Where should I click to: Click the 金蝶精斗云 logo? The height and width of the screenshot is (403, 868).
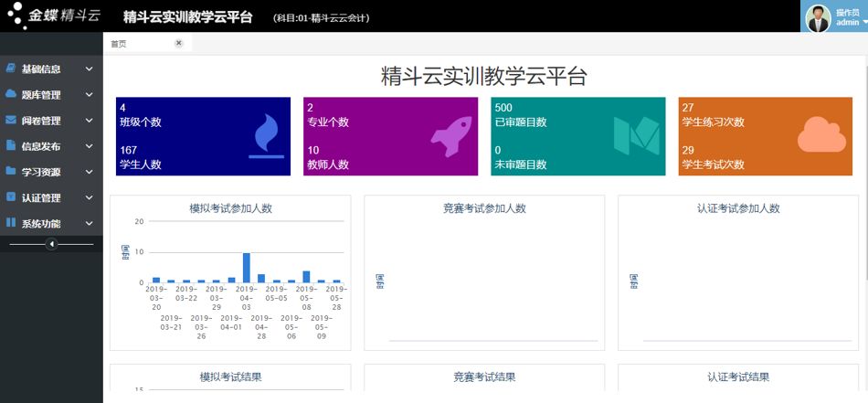[53, 16]
